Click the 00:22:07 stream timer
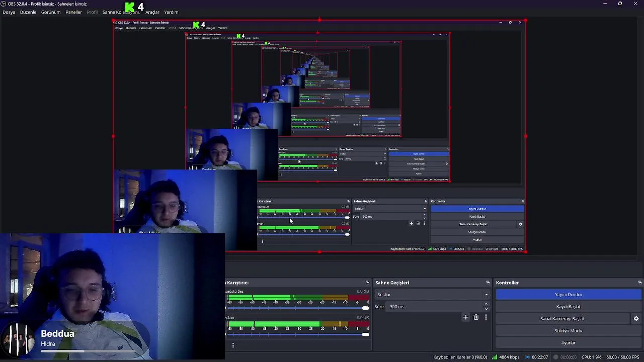Viewport: 644px width, 362px height. pyautogui.click(x=540, y=357)
